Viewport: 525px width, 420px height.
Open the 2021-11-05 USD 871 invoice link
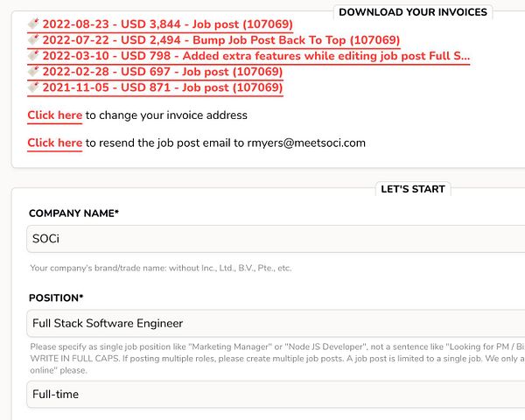pyautogui.click(x=156, y=87)
